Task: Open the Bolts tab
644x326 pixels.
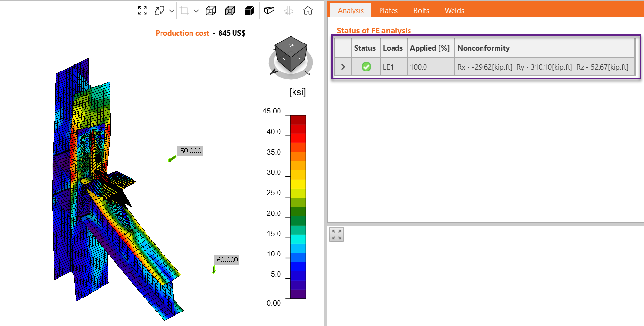Action: pos(421,11)
